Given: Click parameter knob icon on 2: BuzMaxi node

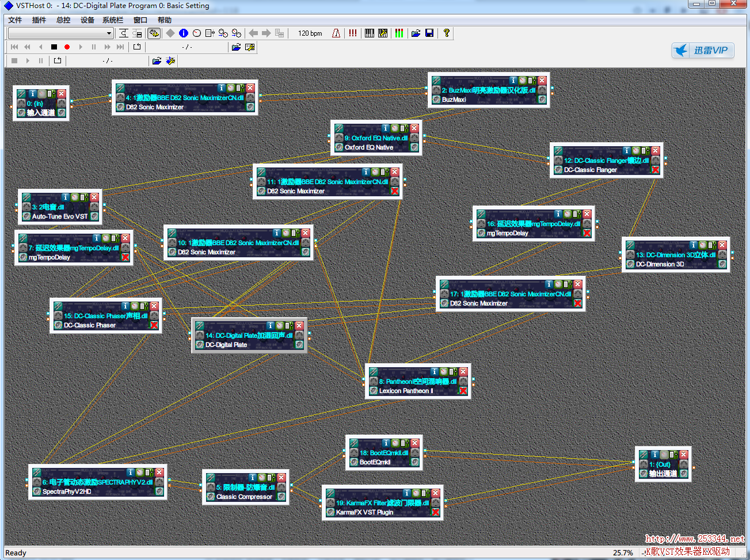Looking at the screenshot, I should pos(523,81).
